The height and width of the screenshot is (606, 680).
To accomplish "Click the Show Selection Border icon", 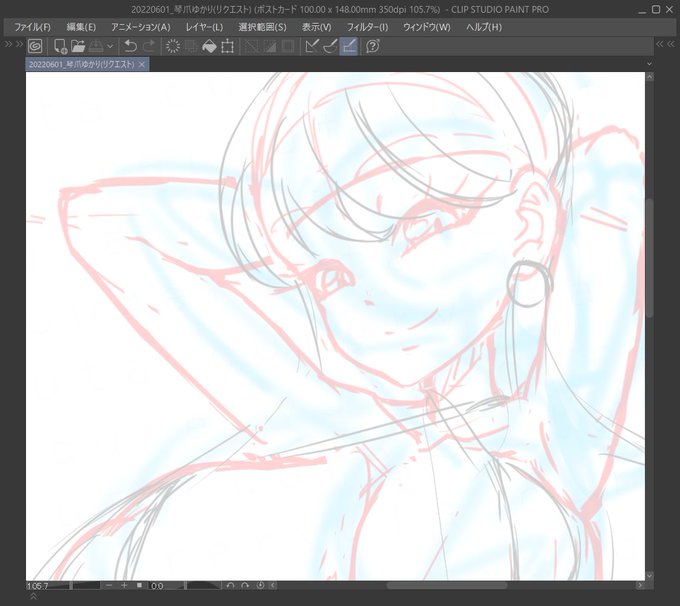I will tap(288, 46).
